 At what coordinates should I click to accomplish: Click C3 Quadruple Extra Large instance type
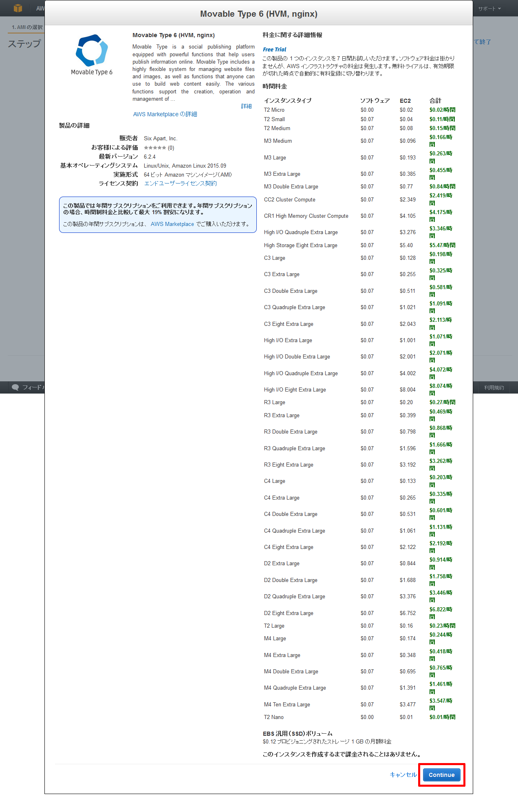coord(295,308)
